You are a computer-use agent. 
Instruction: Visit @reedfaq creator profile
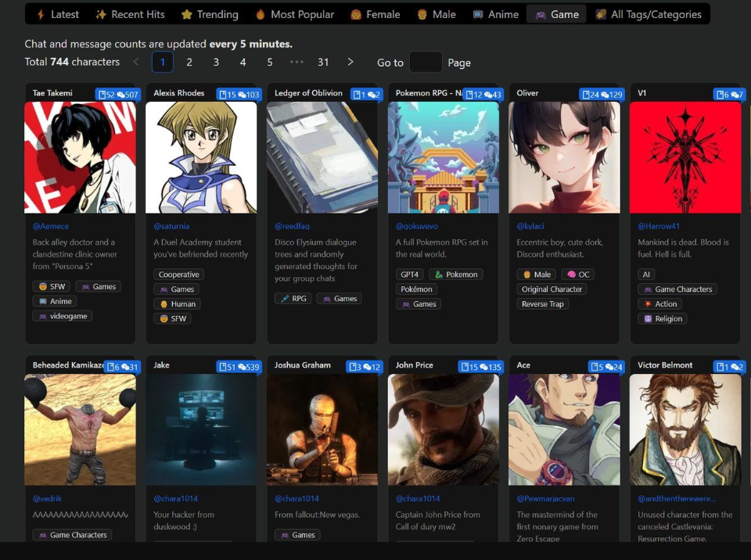[292, 226]
